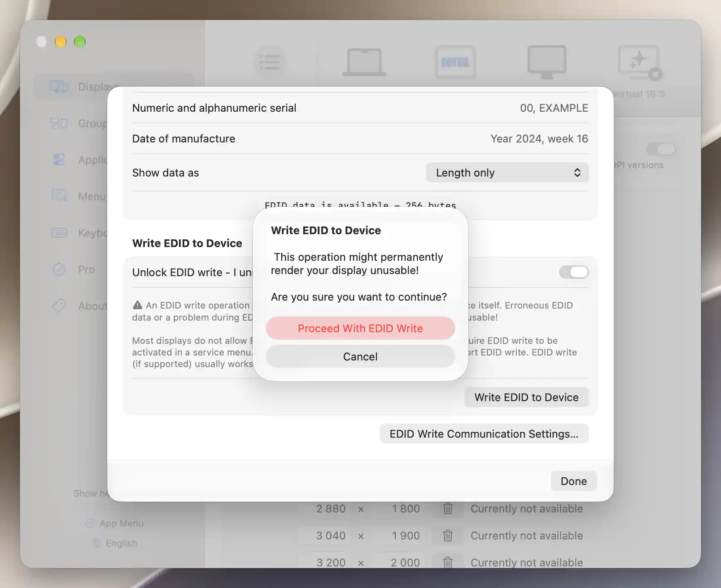This screenshot has height=588, width=721.
Task: Click the list view toolbar icon
Action: 270,62
